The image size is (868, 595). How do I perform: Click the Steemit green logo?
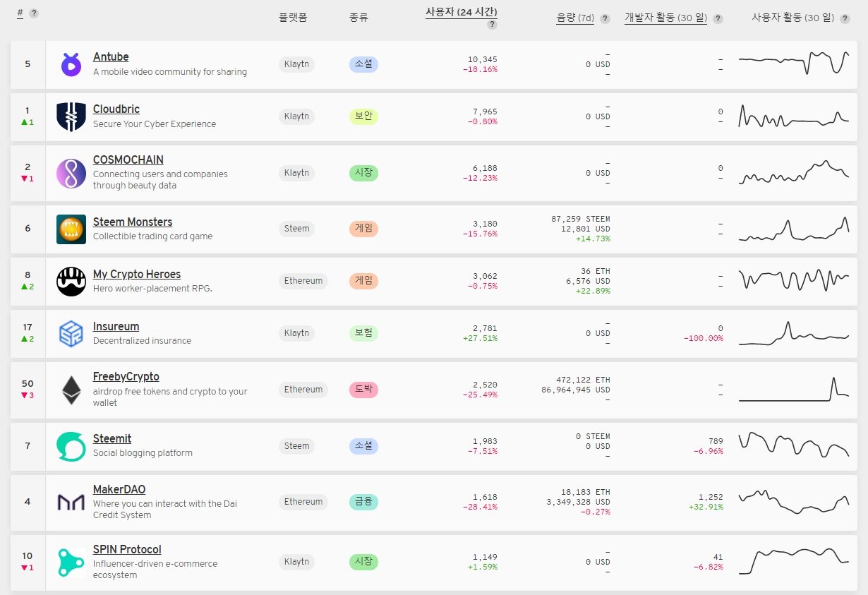tap(71, 446)
